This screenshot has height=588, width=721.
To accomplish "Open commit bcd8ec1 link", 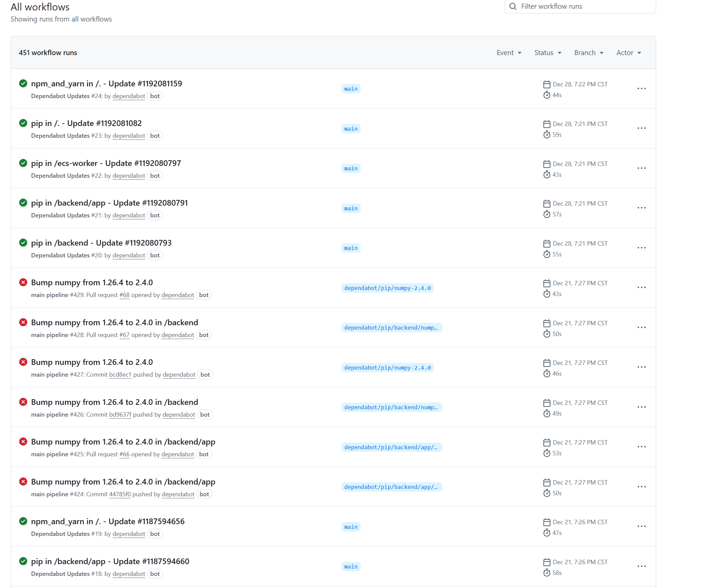I will (x=120, y=375).
